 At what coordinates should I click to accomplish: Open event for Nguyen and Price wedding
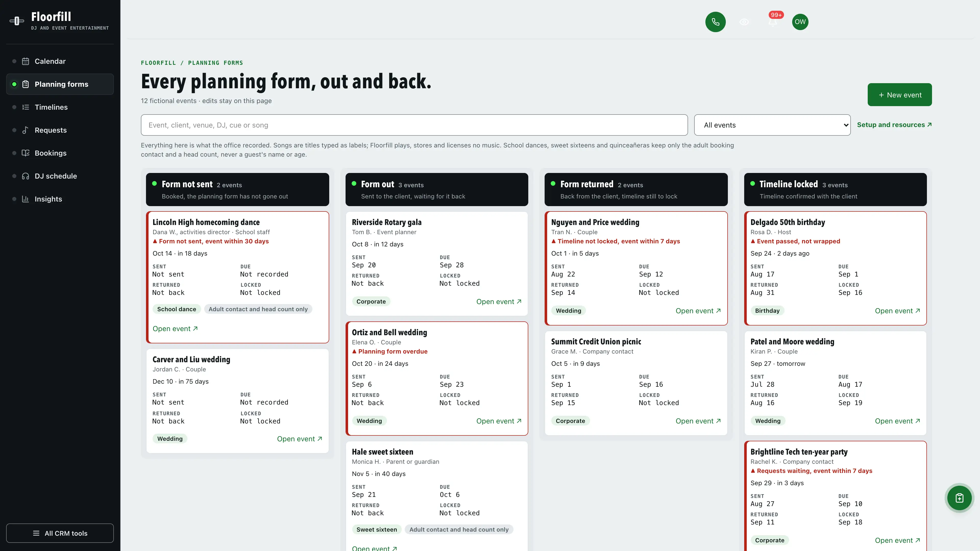pos(698,311)
